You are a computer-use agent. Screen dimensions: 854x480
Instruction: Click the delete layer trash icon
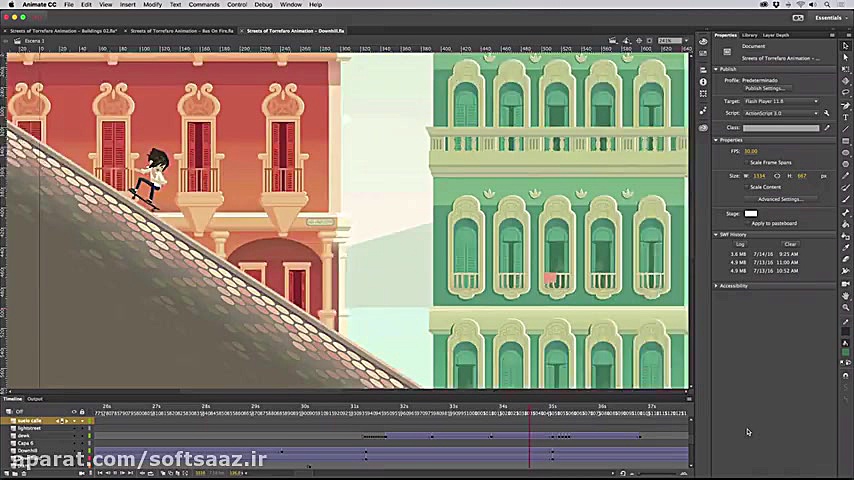coord(23,473)
